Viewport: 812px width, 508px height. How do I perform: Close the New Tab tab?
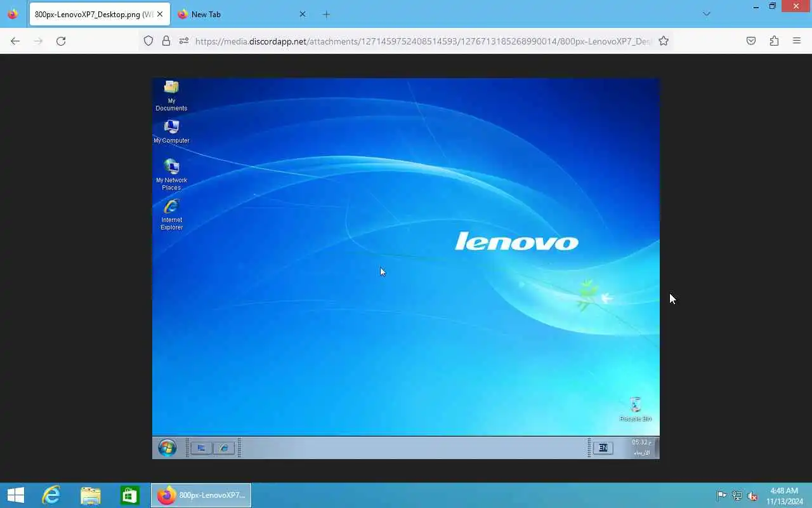[302, 14]
